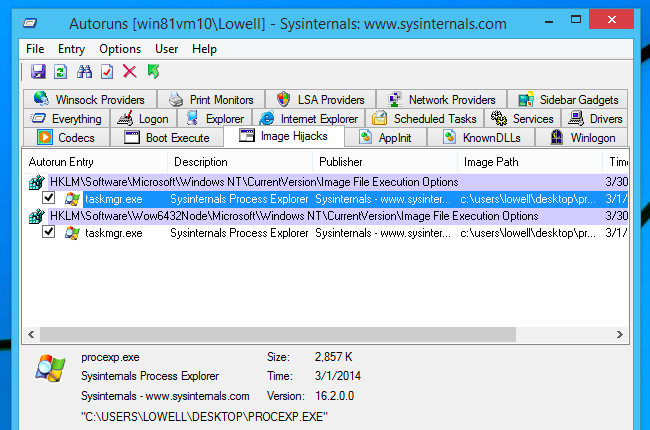Click the procexp.exe file name in details
Image resolution: width=650 pixels, height=430 pixels.
coord(110,357)
